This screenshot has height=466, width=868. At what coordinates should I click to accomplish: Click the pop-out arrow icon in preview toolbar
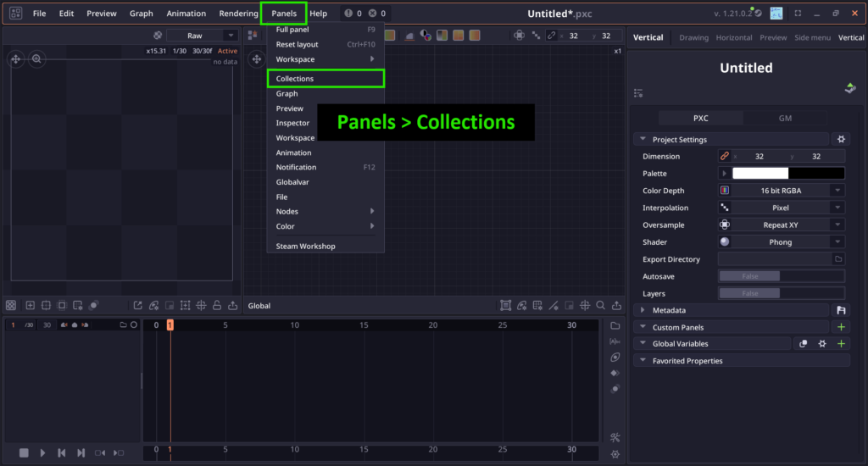click(138, 306)
